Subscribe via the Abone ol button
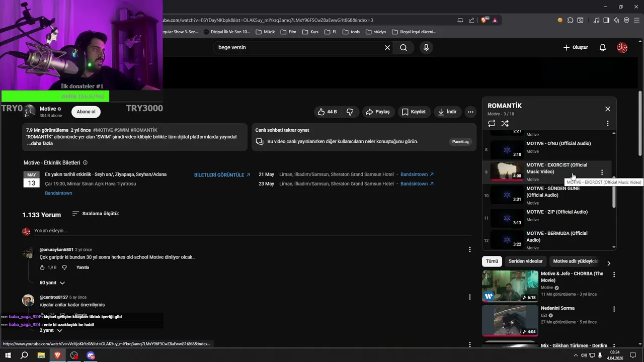This screenshot has height=362, width=644. pyautogui.click(x=86, y=112)
